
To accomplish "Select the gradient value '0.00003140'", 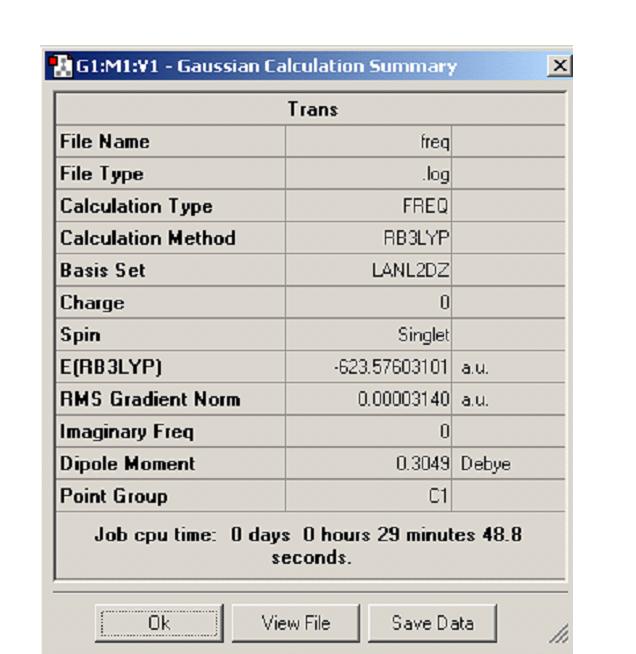I will (403, 399).
